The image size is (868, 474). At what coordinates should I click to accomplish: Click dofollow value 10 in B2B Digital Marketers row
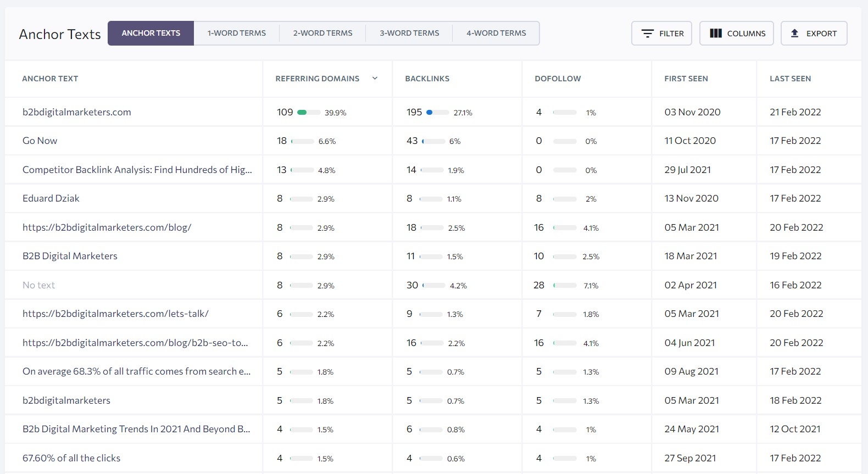click(539, 256)
